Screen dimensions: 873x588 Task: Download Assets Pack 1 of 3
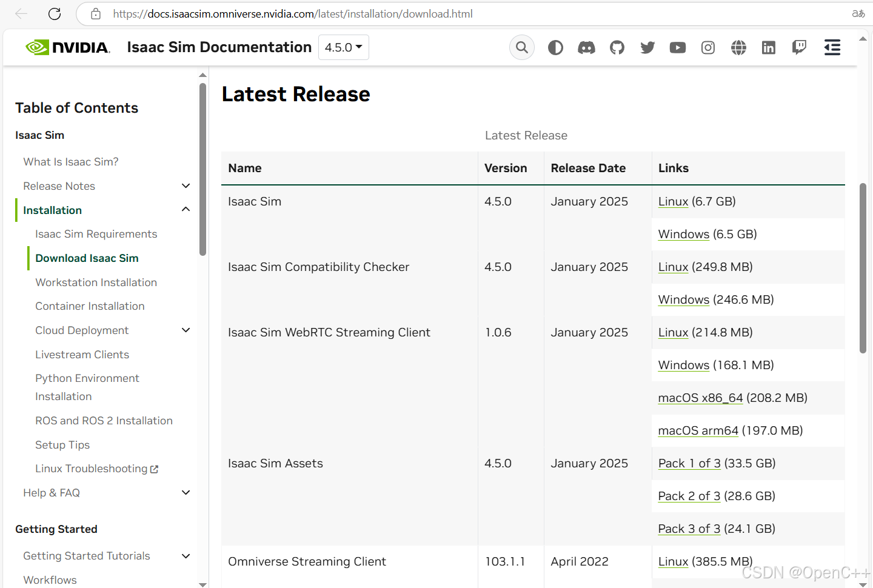click(x=689, y=463)
